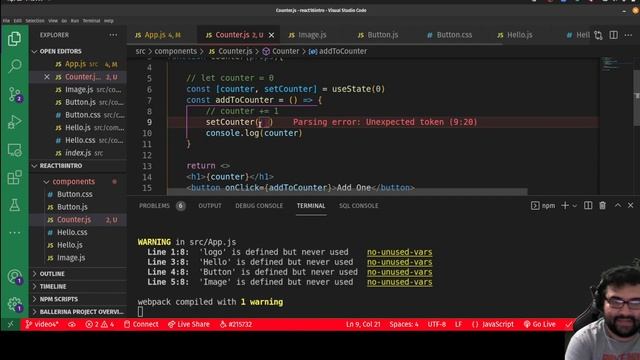Open editor more actions menu
Screen dimensions: 640x360
tap(628, 35)
